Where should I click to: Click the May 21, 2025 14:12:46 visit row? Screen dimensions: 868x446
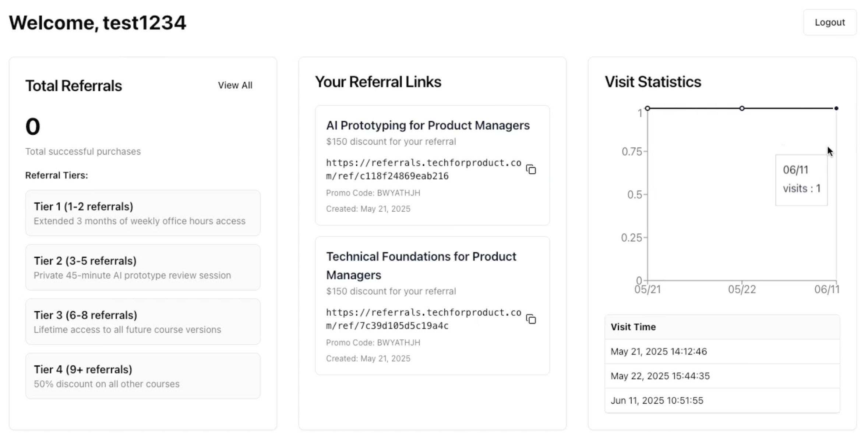pyautogui.click(x=722, y=351)
